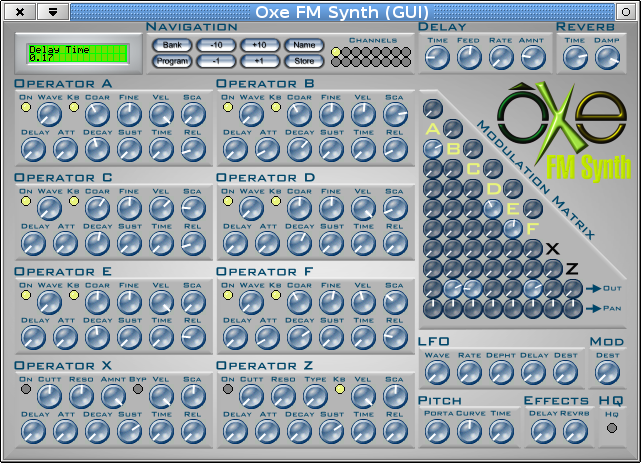Screen dimensions: 641x463
Task: Toggle Operator E On LED
Action: click(x=26, y=295)
